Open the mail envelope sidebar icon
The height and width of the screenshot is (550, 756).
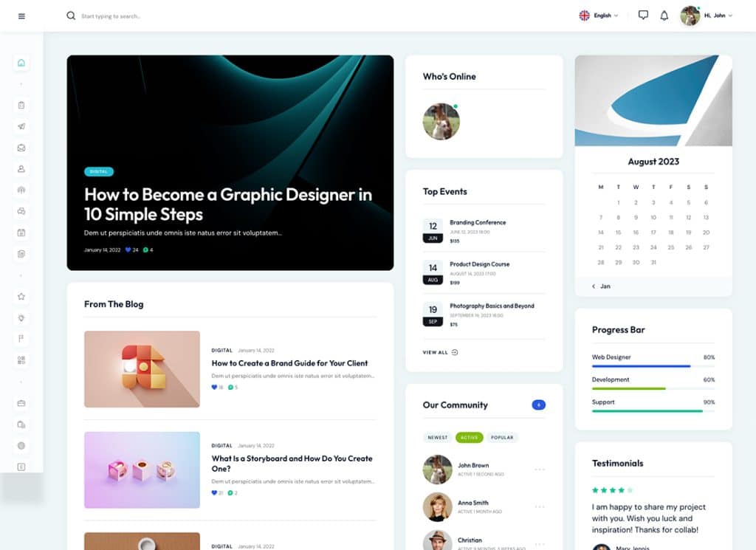pyautogui.click(x=21, y=148)
